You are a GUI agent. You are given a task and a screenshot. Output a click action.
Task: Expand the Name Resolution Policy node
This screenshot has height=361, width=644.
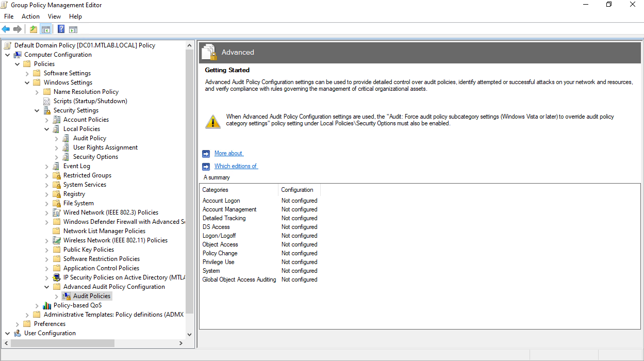pyautogui.click(x=37, y=92)
